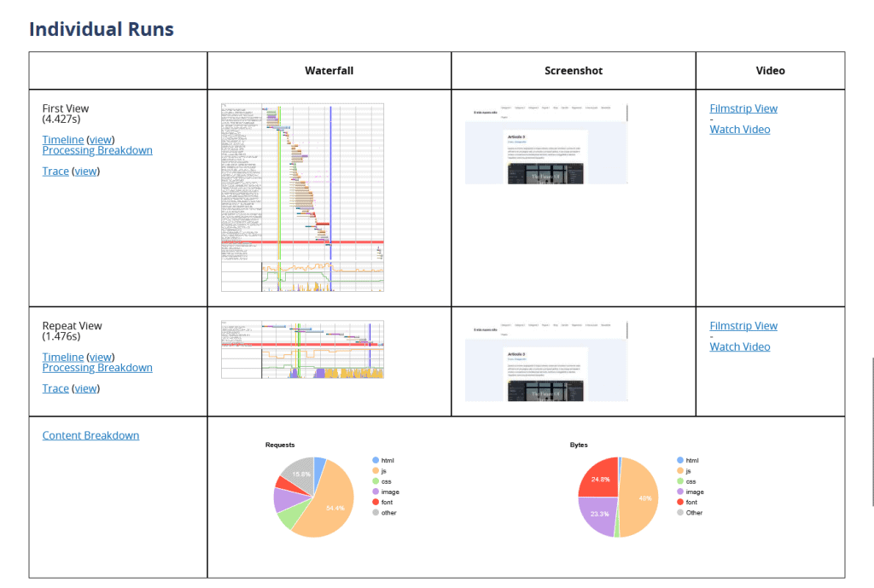Open First View timeline (view) link
This screenshot has height=588, width=874.
[101, 140]
